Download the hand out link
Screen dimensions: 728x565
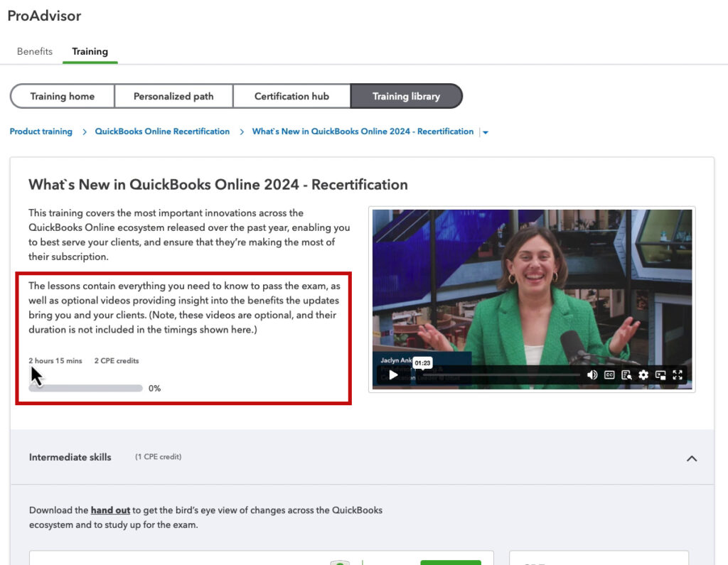pyautogui.click(x=110, y=510)
